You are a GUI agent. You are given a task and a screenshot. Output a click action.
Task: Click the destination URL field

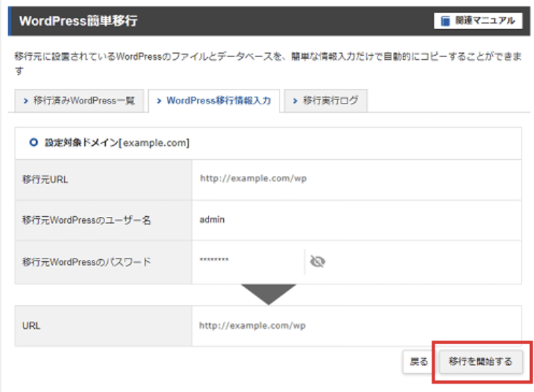click(357, 326)
